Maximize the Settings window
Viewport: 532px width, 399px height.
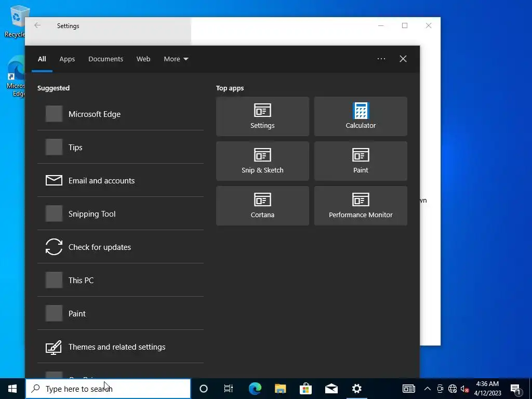(x=404, y=25)
